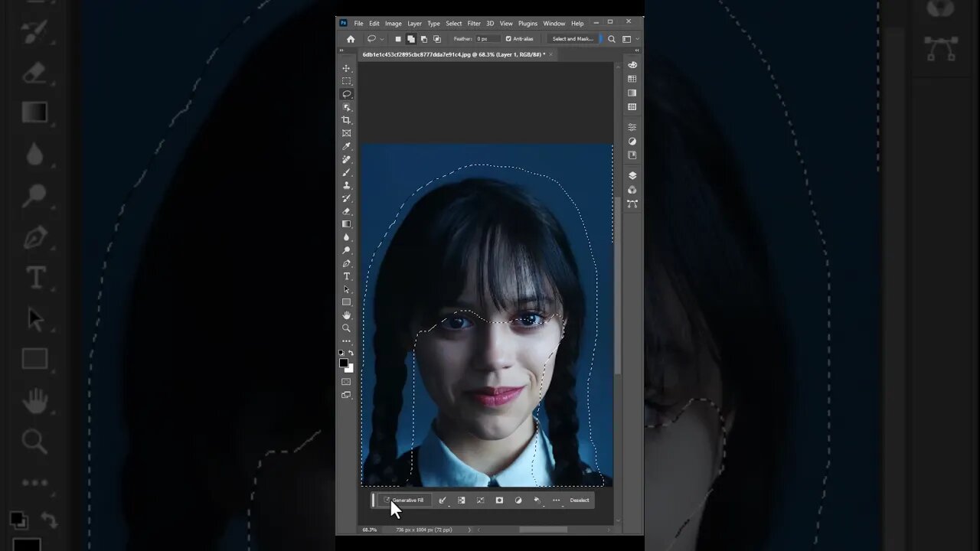
Task: Select the Zoom tool
Action: (x=346, y=328)
